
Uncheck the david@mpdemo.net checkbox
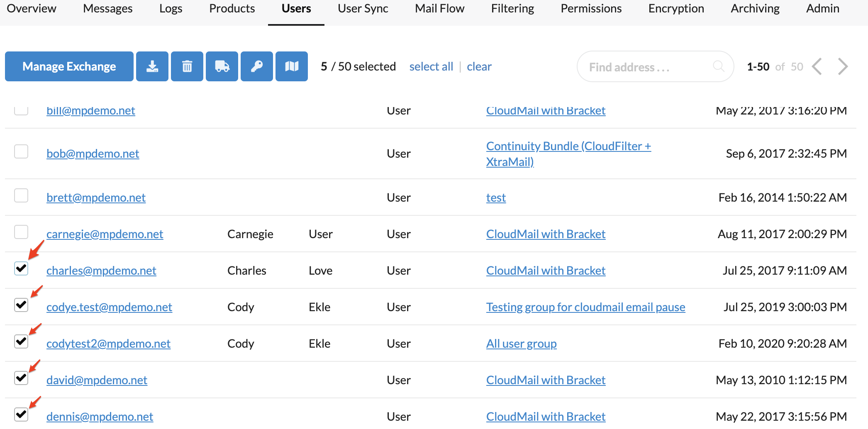pyautogui.click(x=21, y=378)
